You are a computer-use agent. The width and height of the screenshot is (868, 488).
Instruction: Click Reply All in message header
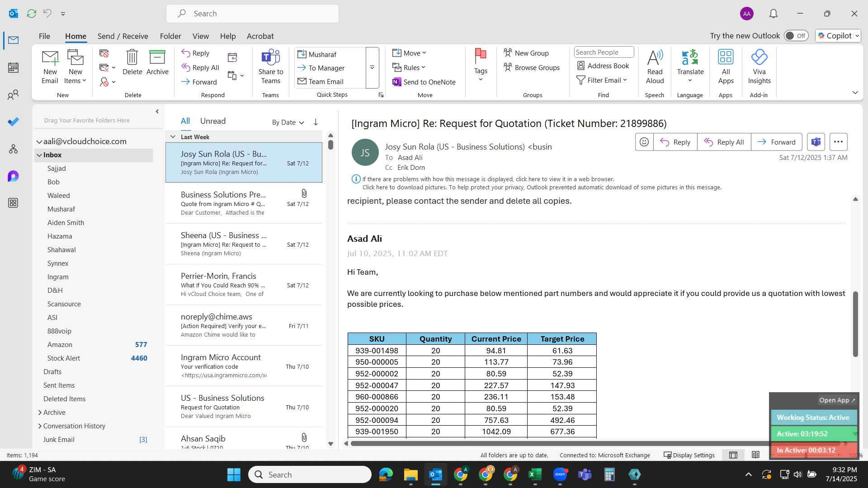pos(724,142)
